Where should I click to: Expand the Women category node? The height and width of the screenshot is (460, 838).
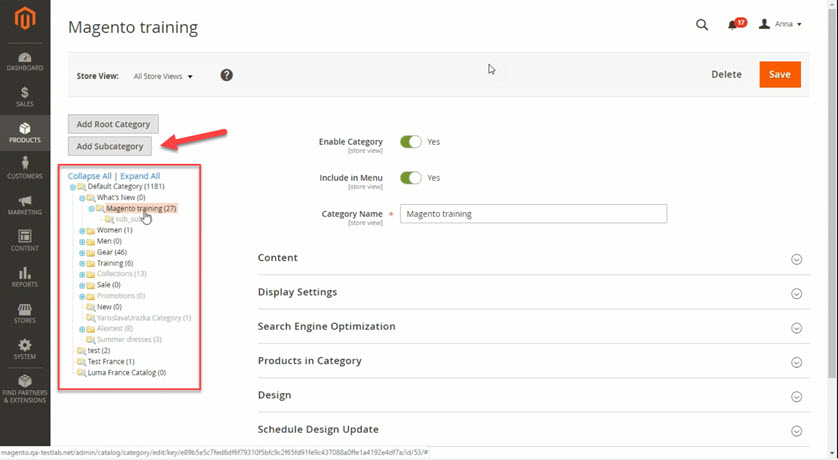pos(82,231)
